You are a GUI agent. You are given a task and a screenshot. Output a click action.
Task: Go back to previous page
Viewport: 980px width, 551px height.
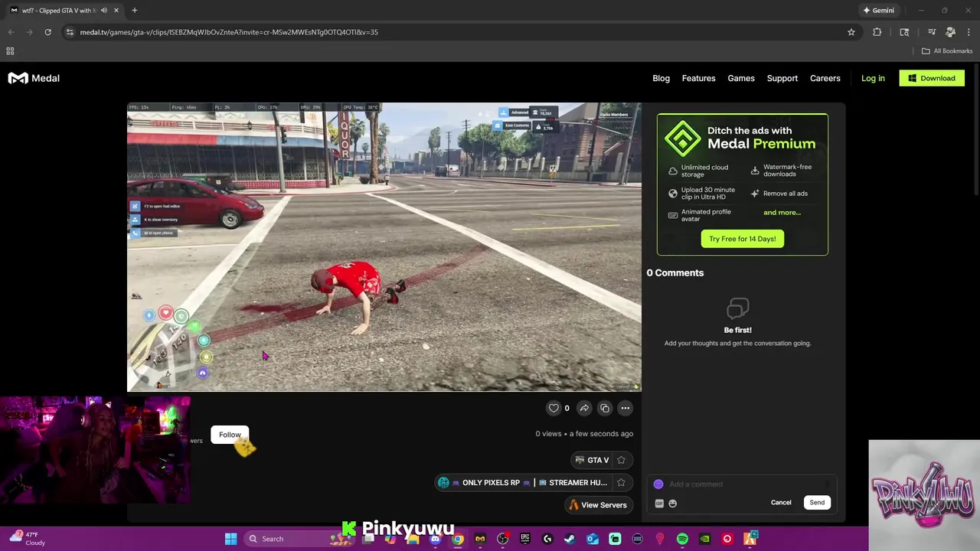[x=11, y=32]
